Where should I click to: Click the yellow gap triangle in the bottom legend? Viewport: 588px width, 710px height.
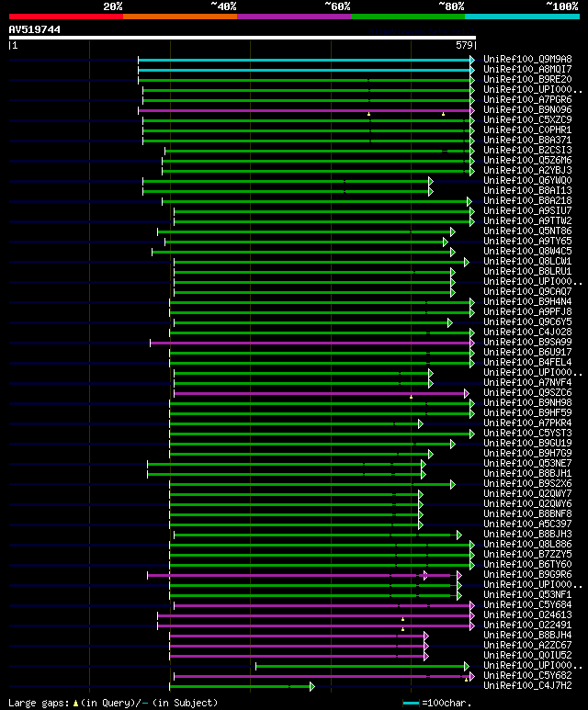tap(75, 704)
